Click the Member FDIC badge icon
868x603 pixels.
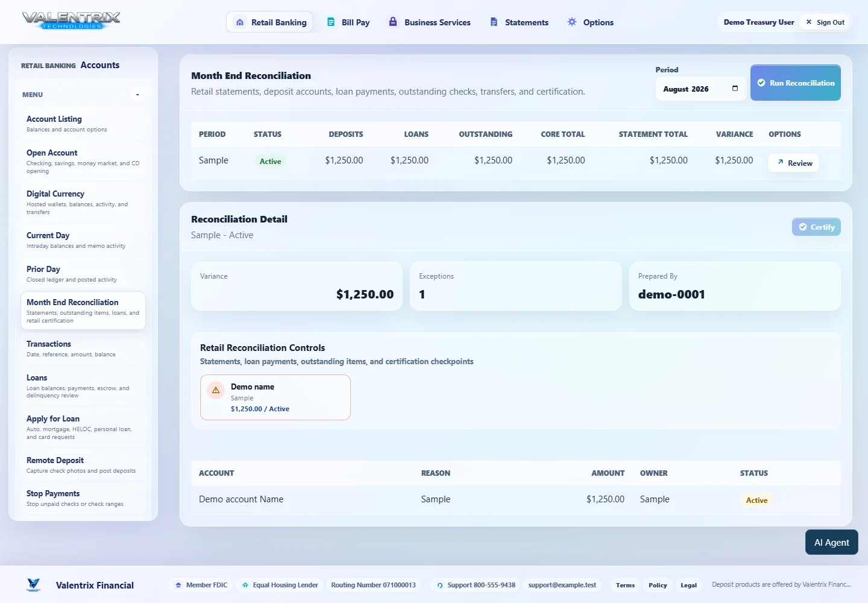[x=178, y=585]
